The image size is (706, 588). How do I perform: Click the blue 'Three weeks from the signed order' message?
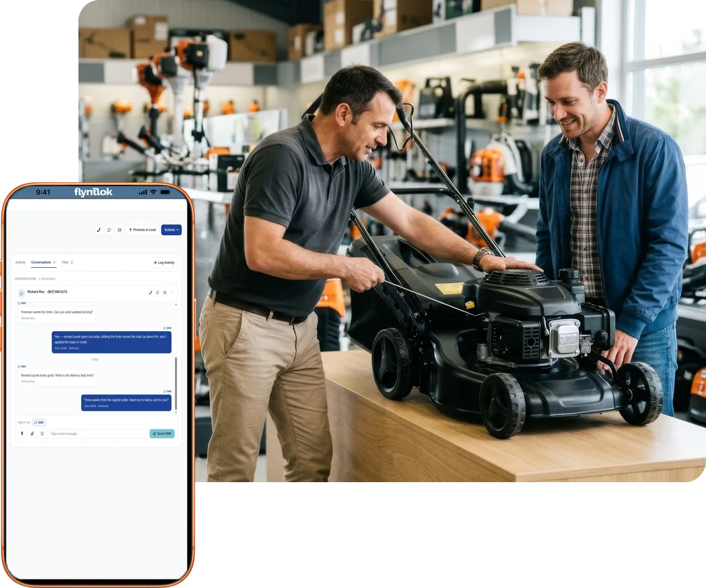[x=127, y=402]
